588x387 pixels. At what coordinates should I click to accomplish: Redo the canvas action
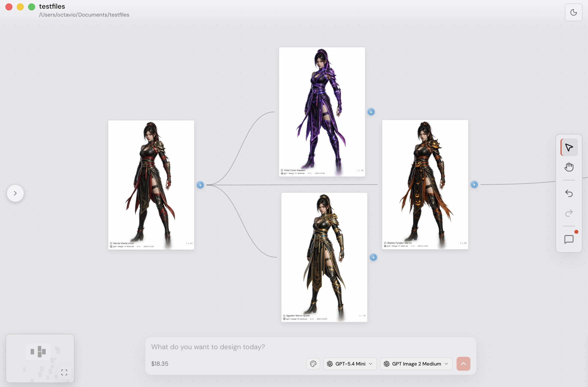coord(569,213)
